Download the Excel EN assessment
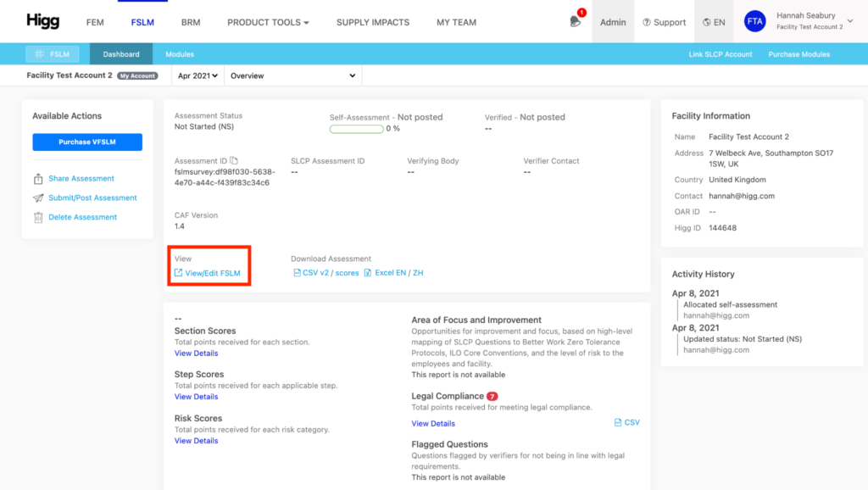This screenshot has height=490, width=868. [x=391, y=272]
